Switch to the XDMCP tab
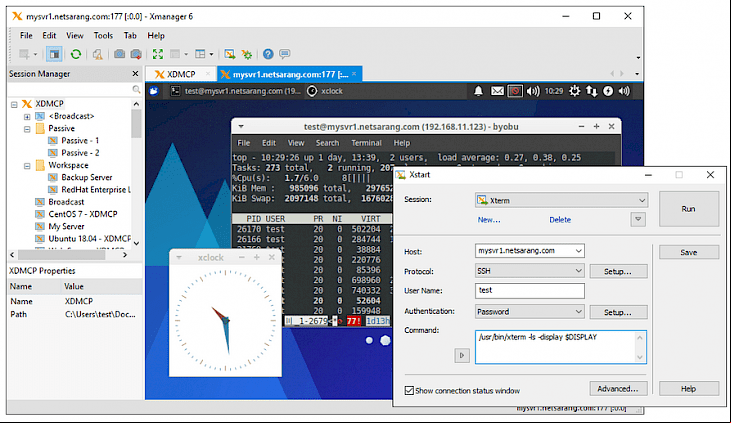Viewport: 731px width, 423px height. pyautogui.click(x=181, y=74)
